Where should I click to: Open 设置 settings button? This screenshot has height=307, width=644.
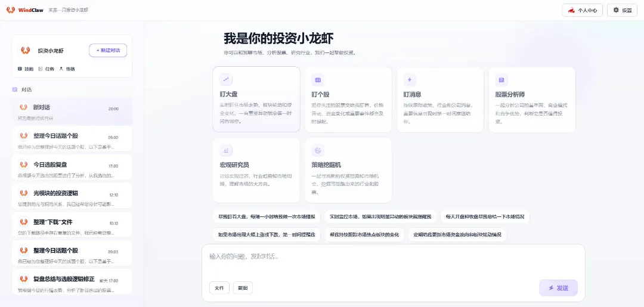(622, 10)
